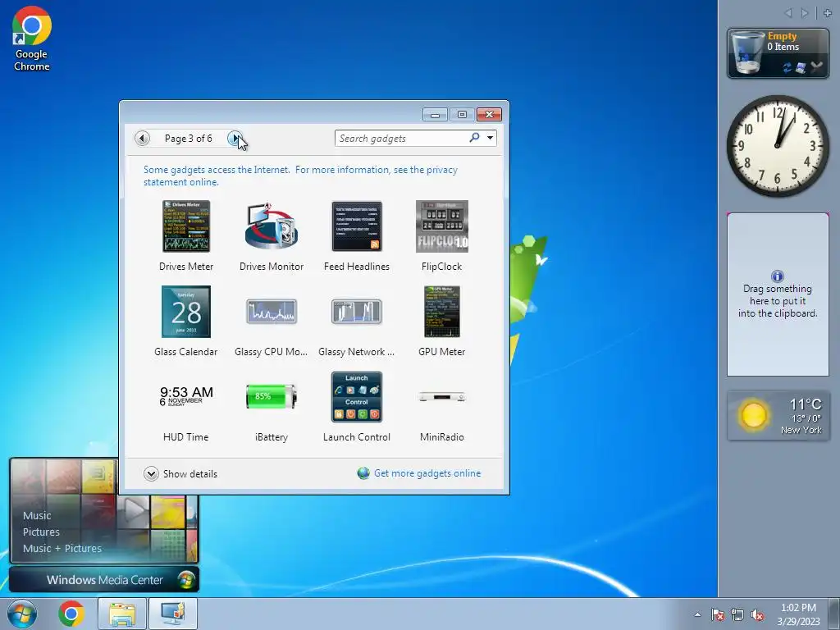Click the analog clock gadget
Screen dimensions: 840x630
(778, 146)
